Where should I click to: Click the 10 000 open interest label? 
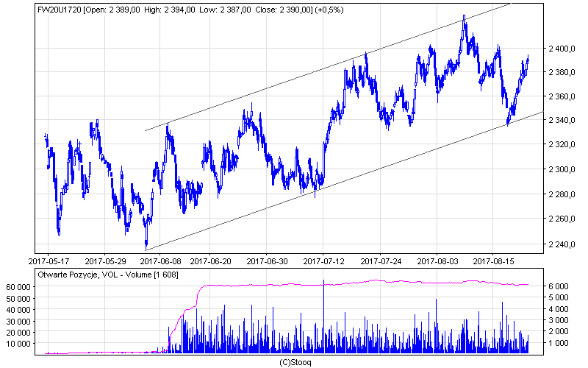pos(18,344)
